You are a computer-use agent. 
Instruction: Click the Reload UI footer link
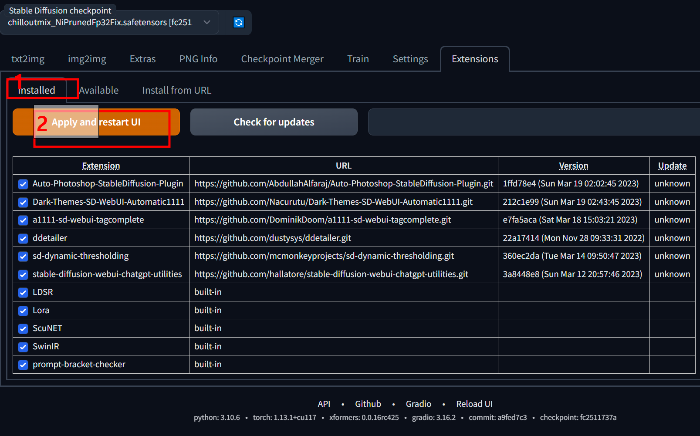click(x=474, y=404)
